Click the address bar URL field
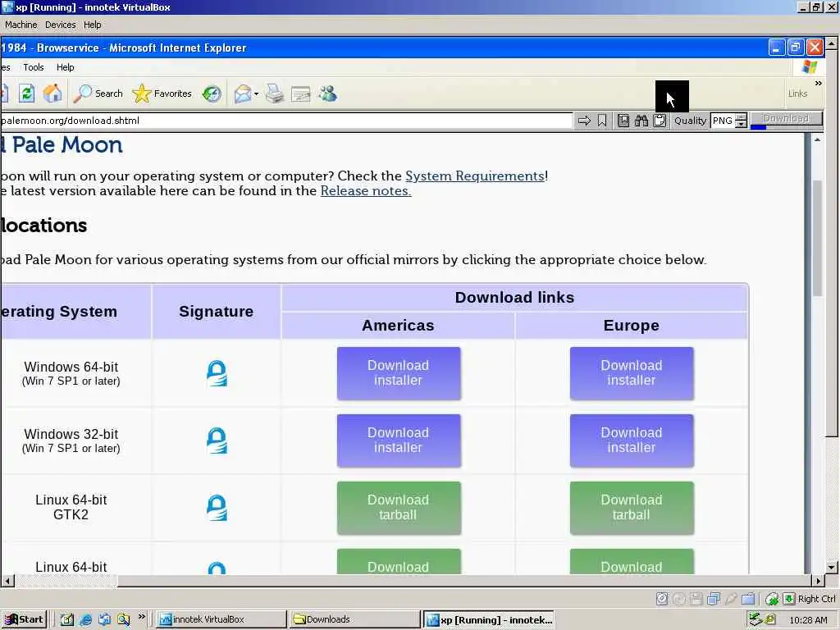Screen dimensions: 840x630 (286, 121)
